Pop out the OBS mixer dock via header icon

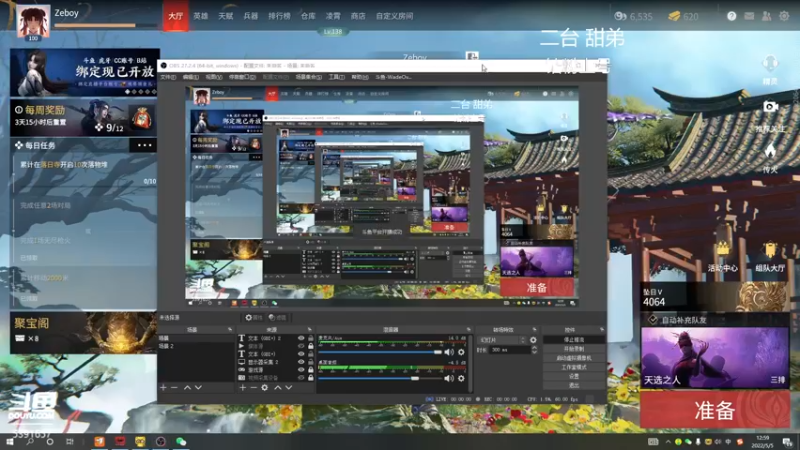tap(468, 330)
